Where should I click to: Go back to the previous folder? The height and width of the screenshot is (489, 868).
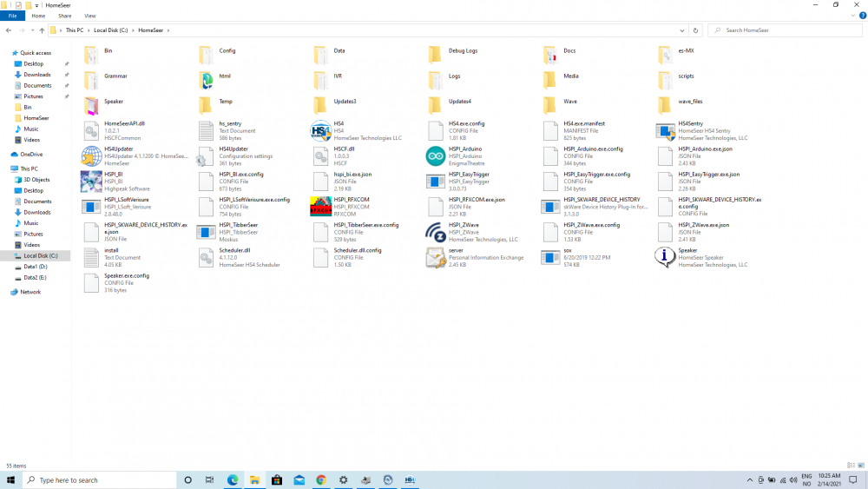[9, 30]
